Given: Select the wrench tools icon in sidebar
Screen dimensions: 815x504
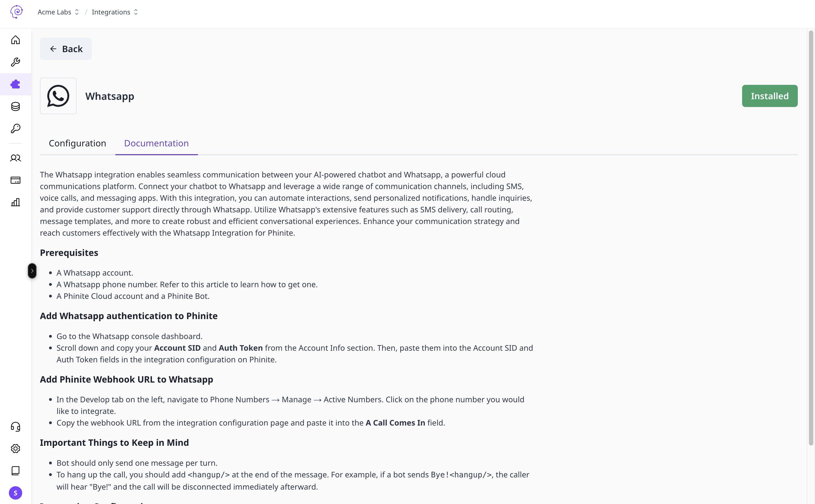Looking at the screenshot, I should (x=15, y=62).
